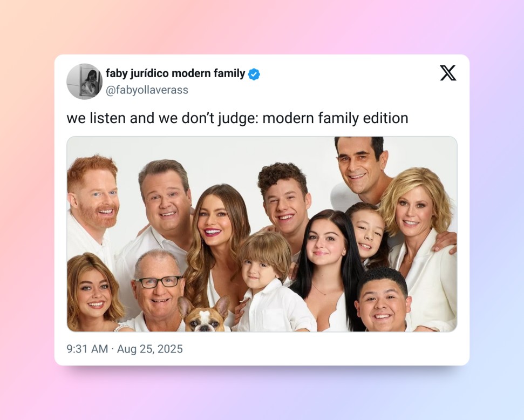Select the tweet text 'we listen and we don't judge'
The width and height of the screenshot is (524, 420).
[x=161, y=118]
